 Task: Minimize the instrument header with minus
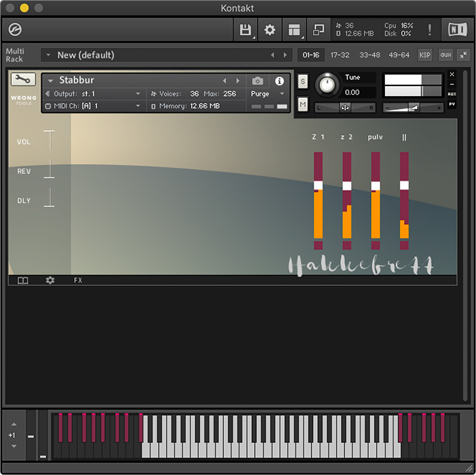[451, 84]
